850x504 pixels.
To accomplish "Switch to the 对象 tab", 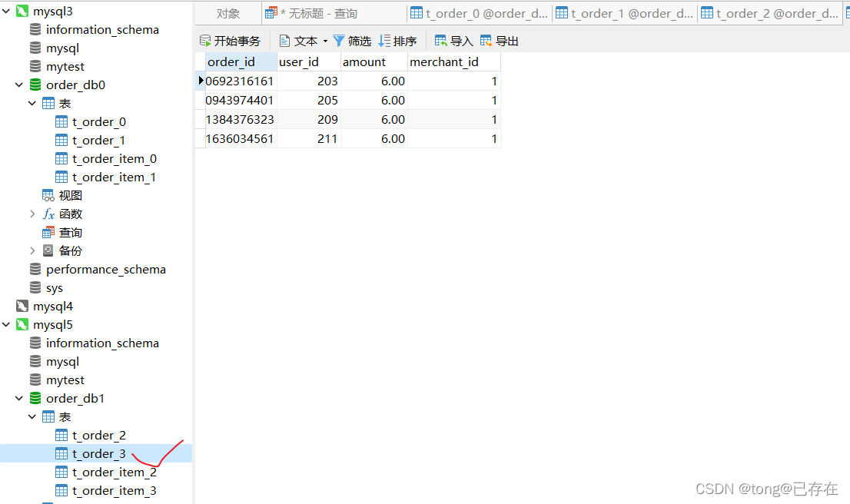I will 227,14.
